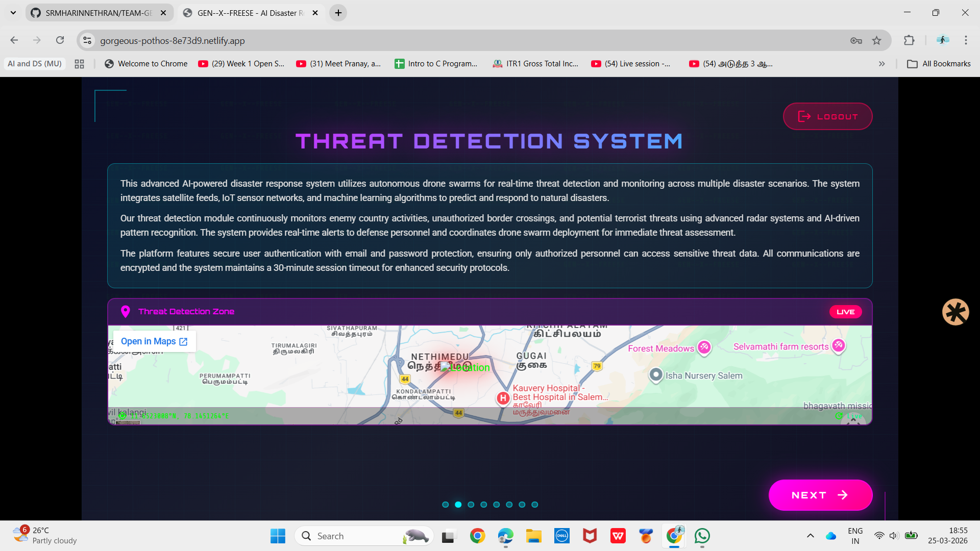The image size is (980, 551).
Task: Select the third pagination dot
Action: click(x=471, y=505)
